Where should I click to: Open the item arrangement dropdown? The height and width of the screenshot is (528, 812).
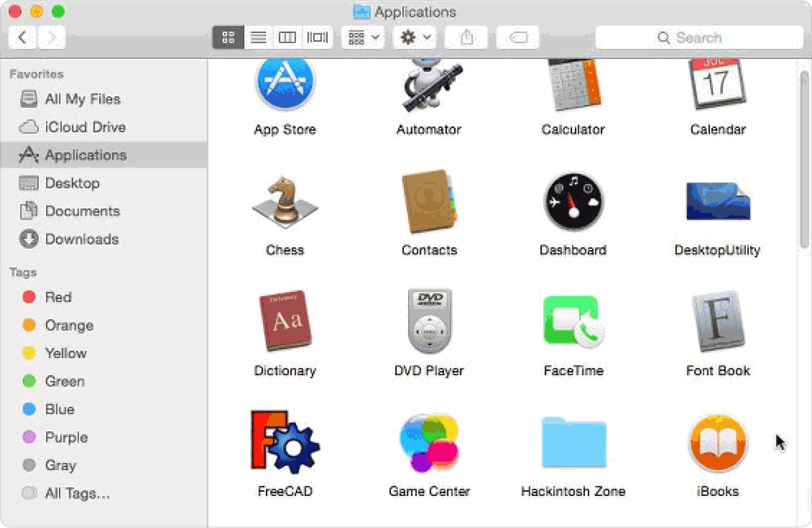point(363,37)
